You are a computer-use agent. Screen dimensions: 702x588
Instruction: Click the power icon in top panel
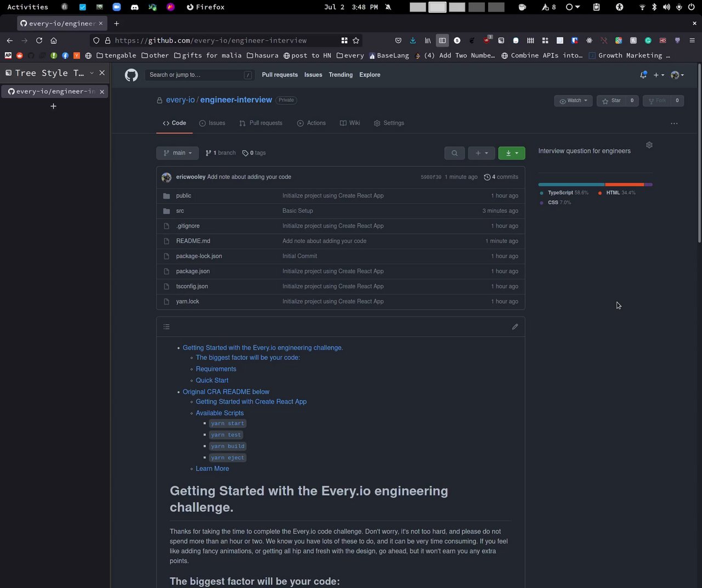click(x=692, y=7)
